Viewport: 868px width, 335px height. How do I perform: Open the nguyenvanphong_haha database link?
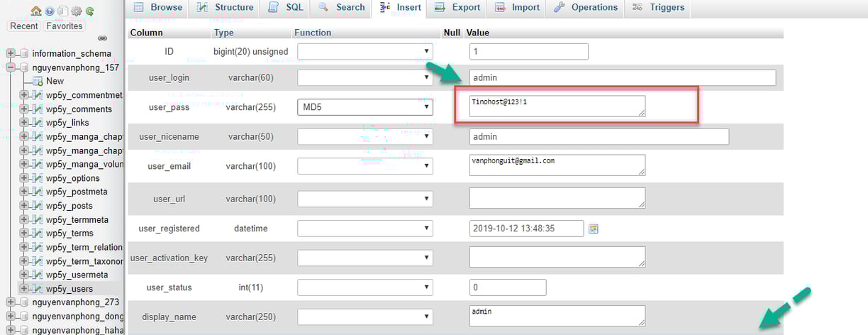(78, 330)
